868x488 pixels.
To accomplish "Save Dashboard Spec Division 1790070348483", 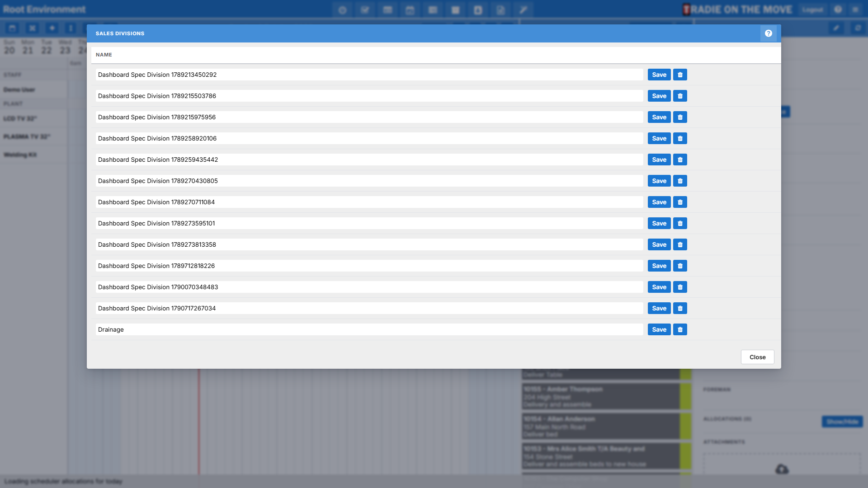I will point(659,287).
